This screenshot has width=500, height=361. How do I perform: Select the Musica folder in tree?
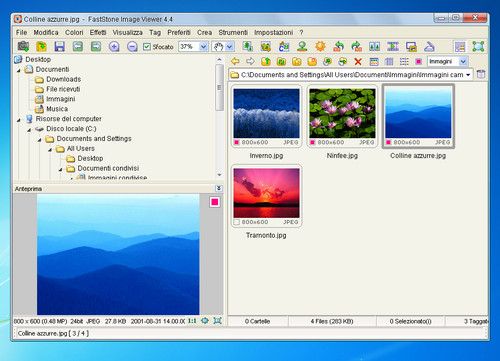tap(57, 109)
